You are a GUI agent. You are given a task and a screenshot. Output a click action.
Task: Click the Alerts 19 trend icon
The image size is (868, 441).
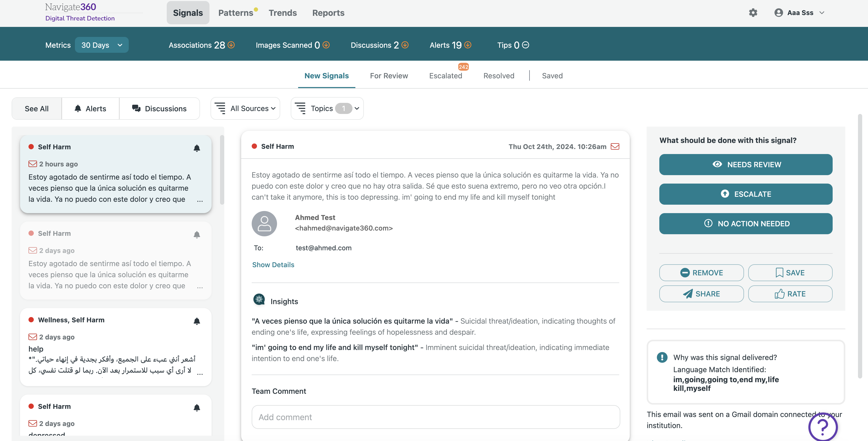(468, 45)
